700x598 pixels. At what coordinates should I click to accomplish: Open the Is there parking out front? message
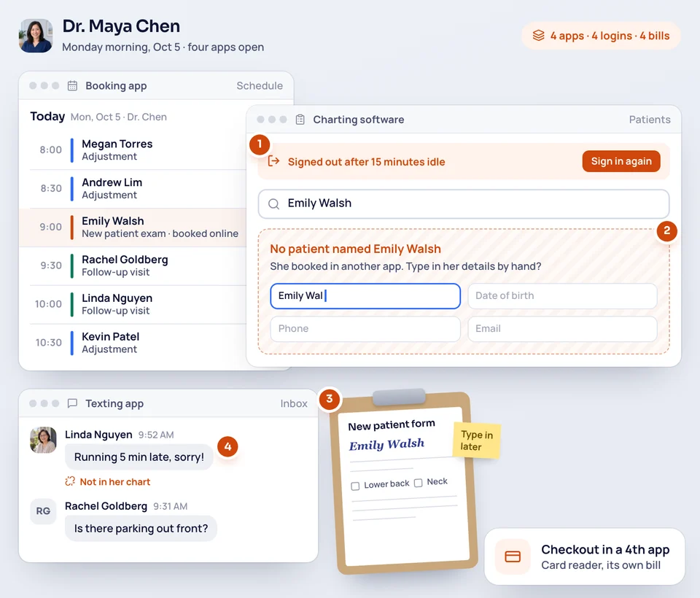click(x=141, y=528)
